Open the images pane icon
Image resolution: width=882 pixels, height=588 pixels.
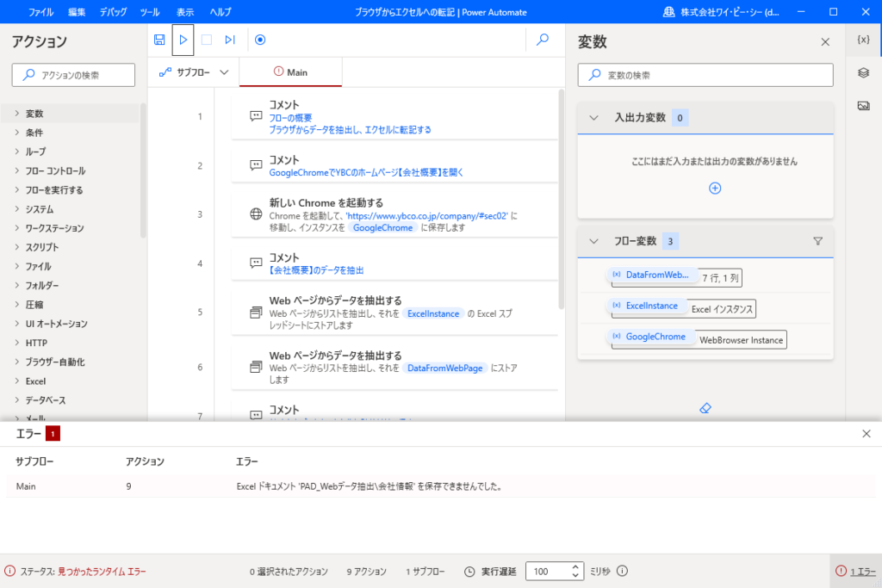[x=863, y=106]
